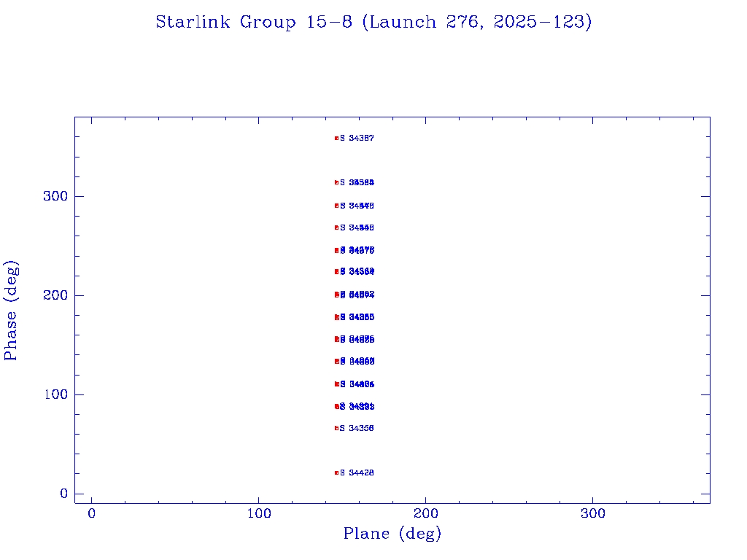Click the Starlink Group 15-8 plot title
Screen dimensions: 747x560
click(373, 22)
